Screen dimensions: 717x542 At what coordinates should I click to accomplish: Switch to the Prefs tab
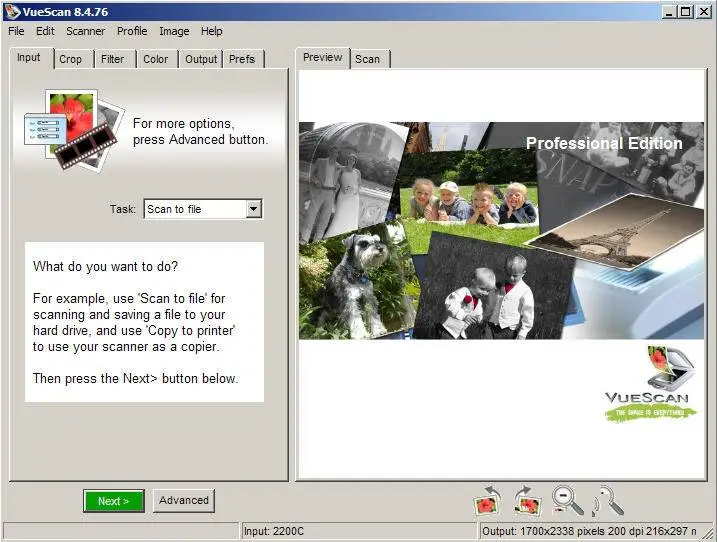pyautogui.click(x=242, y=59)
